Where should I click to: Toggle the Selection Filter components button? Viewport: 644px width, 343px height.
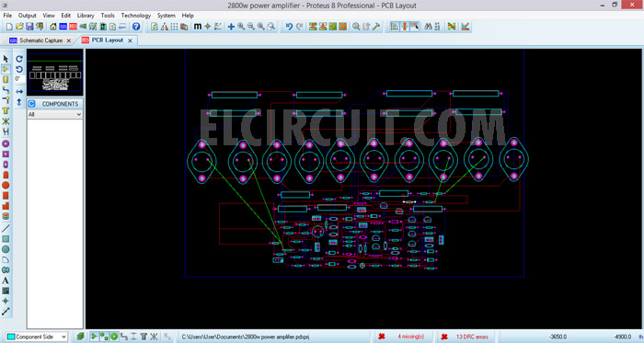(x=94, y=337)
